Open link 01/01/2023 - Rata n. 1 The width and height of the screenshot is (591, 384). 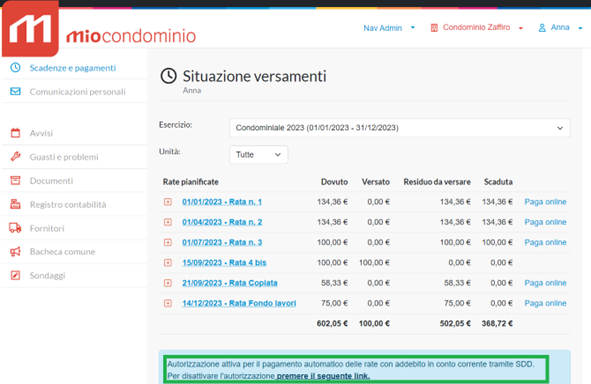[x=222, y=202]
